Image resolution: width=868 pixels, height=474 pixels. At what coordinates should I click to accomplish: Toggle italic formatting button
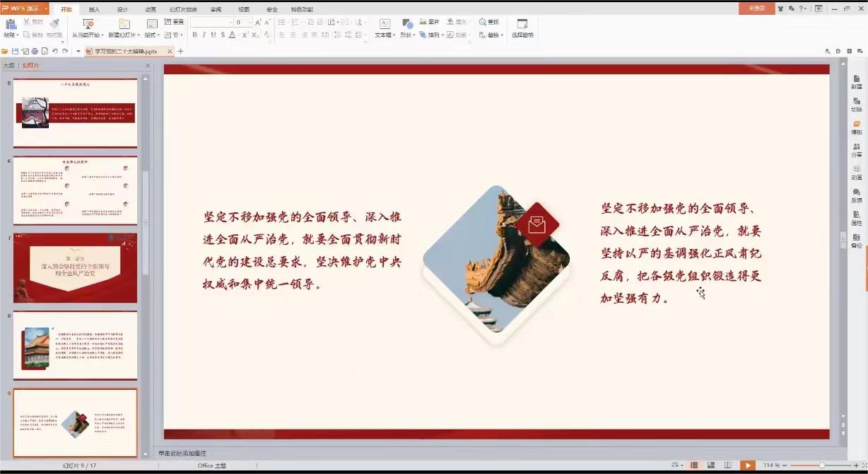[x=204, y=35]
